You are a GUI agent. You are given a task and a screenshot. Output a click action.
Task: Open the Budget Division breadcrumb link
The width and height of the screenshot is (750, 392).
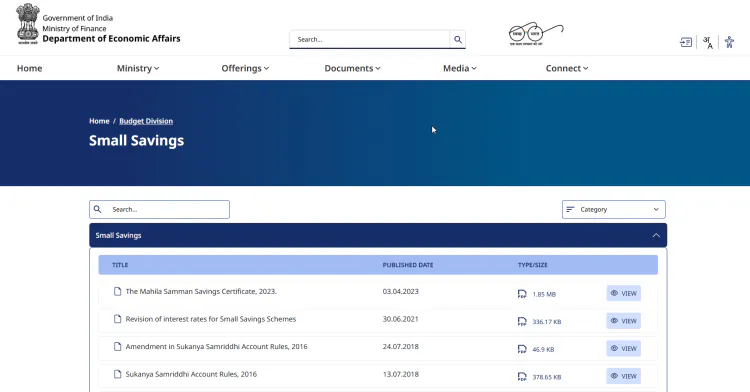tap(146, 121)
